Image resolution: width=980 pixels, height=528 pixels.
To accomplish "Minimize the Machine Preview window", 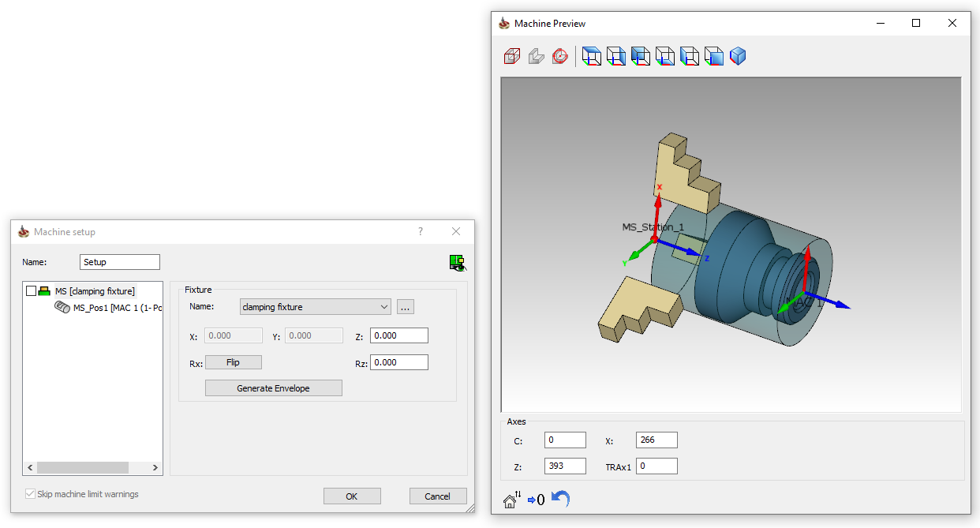I will pos(880,23).
